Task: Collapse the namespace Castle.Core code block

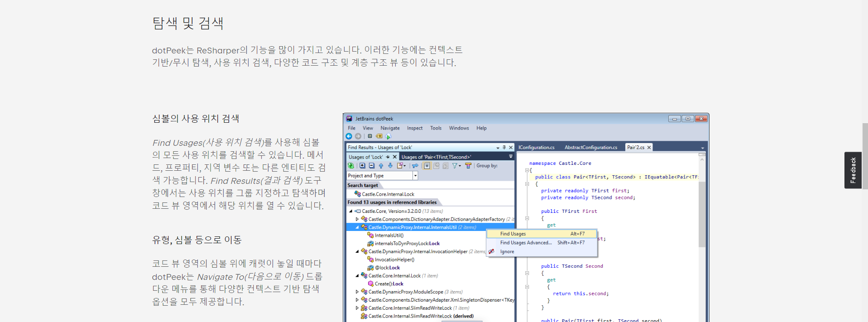Action: tap(527, 170)
